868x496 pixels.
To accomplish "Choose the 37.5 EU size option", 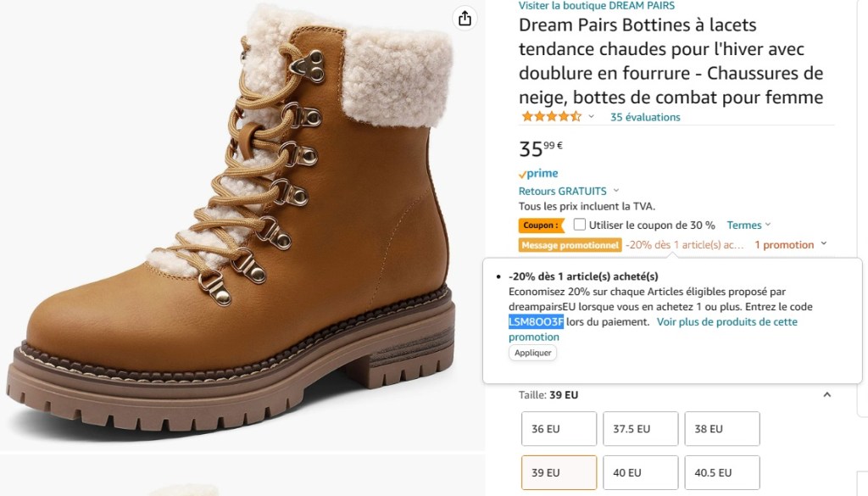I will 639,429.
